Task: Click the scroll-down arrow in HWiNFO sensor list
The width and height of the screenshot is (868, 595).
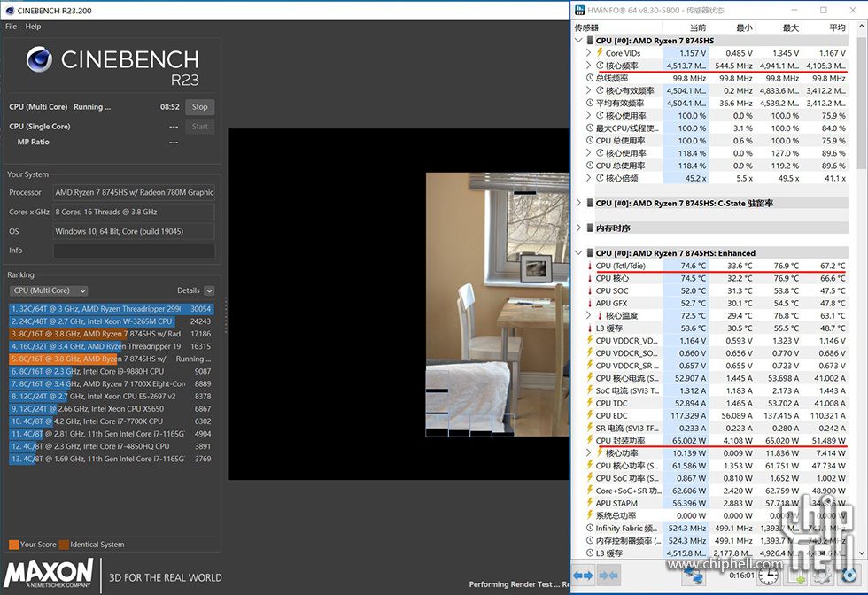Action: (861, 552)
